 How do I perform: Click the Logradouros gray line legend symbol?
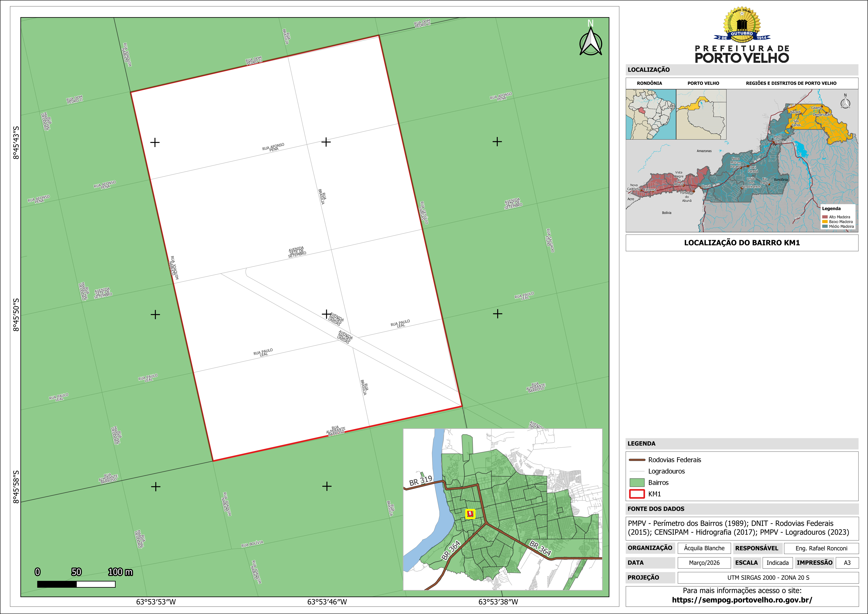pyautogui.click(x=637, y=471)
